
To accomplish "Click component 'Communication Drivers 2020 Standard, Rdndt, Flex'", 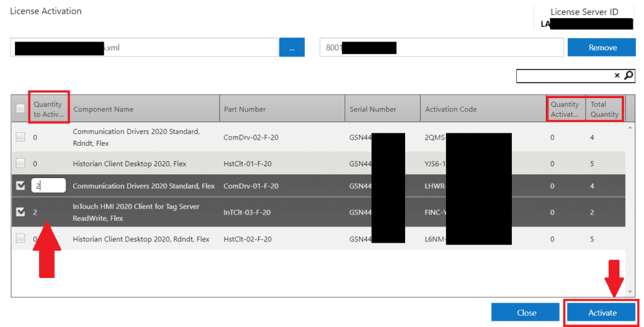I will (136, 137).
